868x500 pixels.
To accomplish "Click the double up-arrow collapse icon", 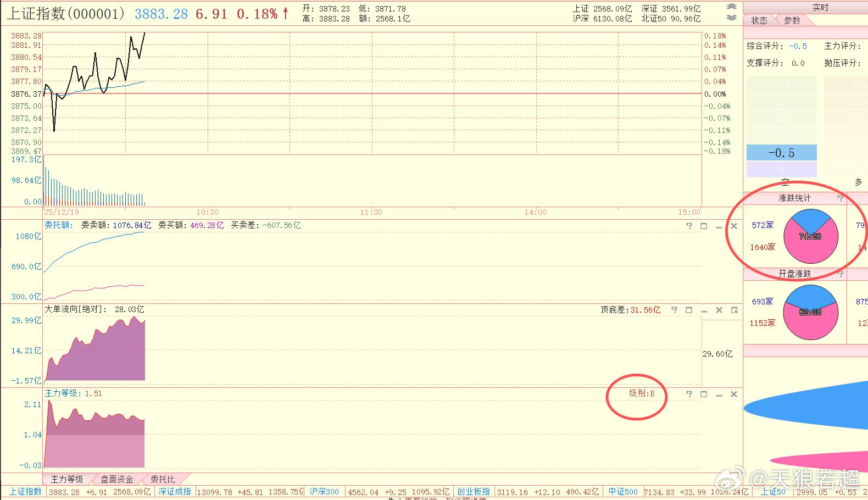I will [x=731, y=7].
